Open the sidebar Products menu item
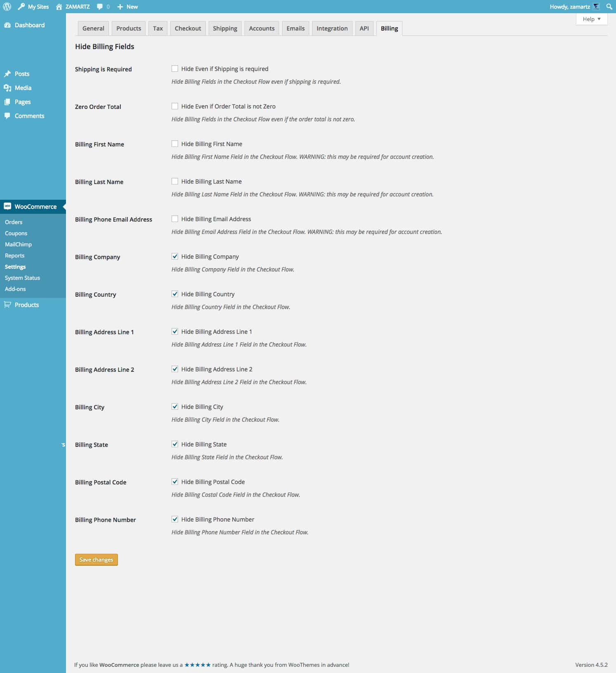Viewport: 616px width, 673px height. tap(33, 305)
